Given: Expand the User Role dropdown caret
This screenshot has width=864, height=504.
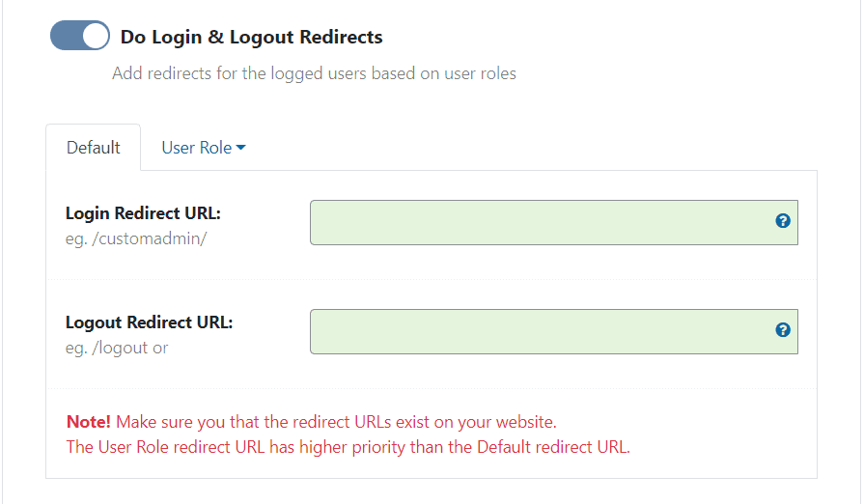Looking at the screenshot, I should (x=241, y=148).
